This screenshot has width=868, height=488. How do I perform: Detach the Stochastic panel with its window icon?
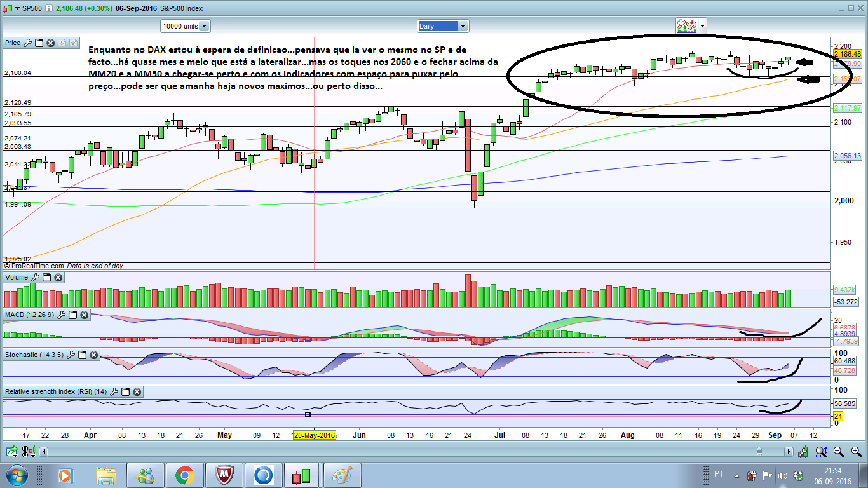point(82,355)
